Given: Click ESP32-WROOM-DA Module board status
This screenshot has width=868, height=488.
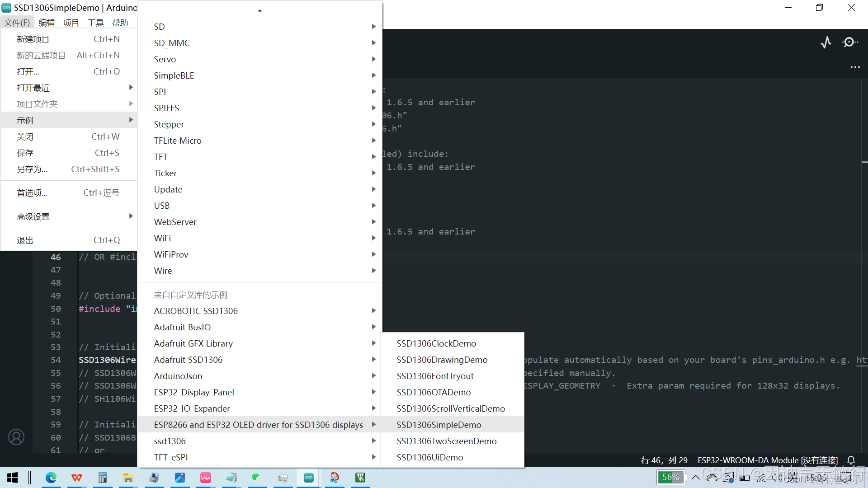Looking at the screenshot, I should (767, 460).
